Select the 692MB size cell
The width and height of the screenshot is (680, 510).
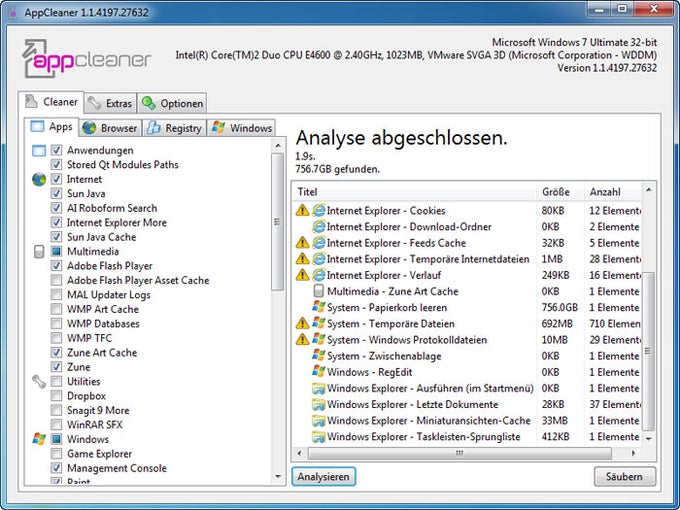click(557, 324)
